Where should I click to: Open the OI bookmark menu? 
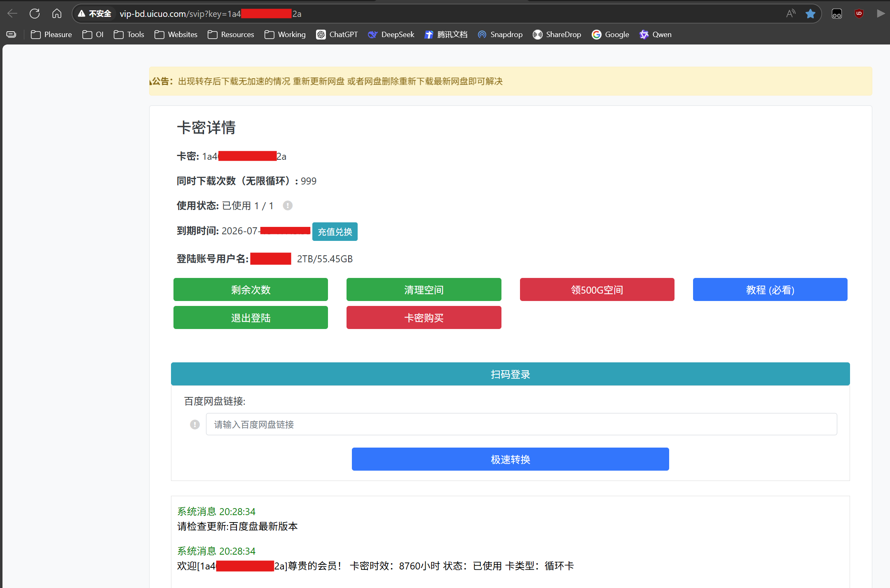93,35
